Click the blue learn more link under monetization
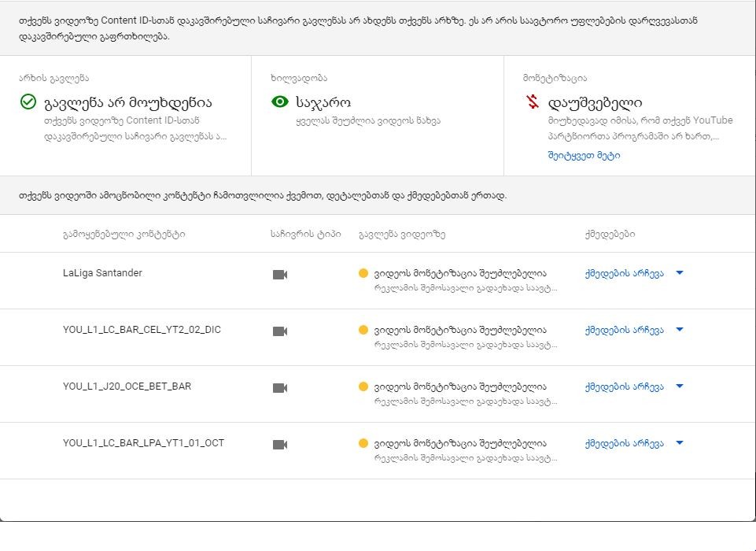Screen dimensions: 756x551 [584, 156]
